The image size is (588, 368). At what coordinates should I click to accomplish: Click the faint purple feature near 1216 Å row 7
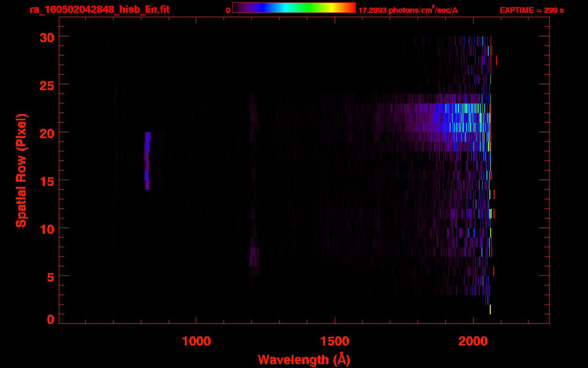[254, 257]
